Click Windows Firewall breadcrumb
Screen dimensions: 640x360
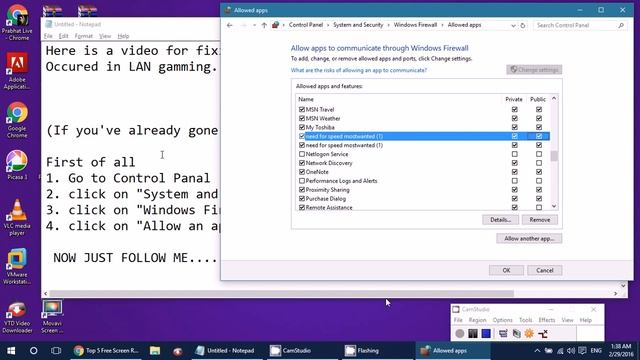click(415, 25)
